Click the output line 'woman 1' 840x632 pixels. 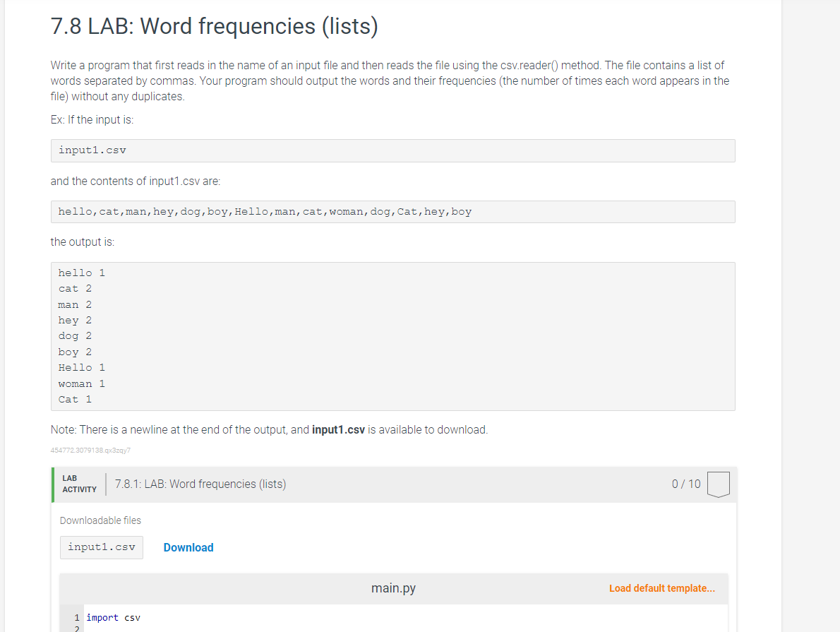point(81,383)
